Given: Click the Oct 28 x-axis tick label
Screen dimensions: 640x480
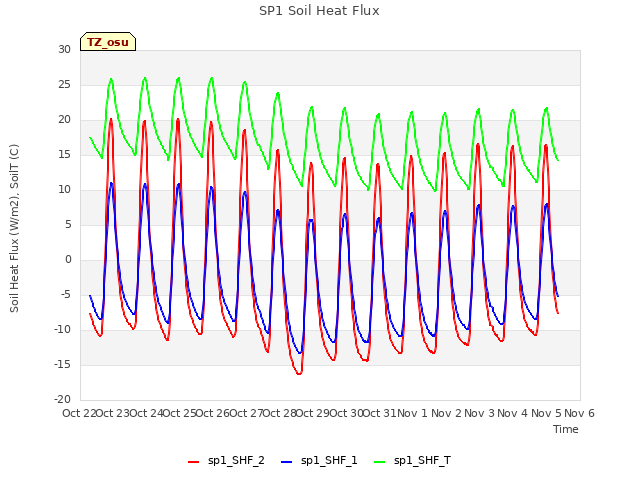Looking at the screenshot, I should click(280, 413).
